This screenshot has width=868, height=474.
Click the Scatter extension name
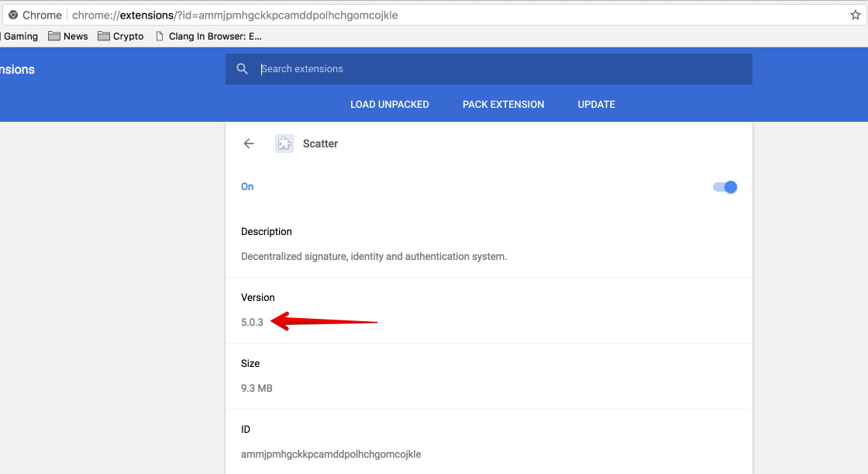click(x=320, y=144)
